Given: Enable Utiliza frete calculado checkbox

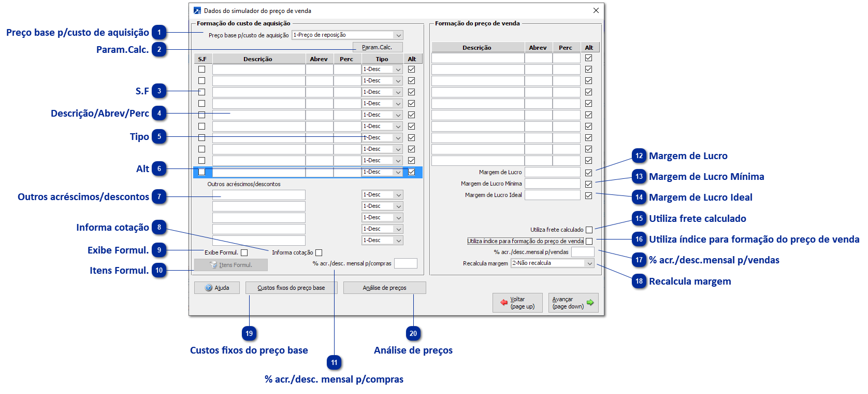Looking at the screenshot, I should (589, 230).
